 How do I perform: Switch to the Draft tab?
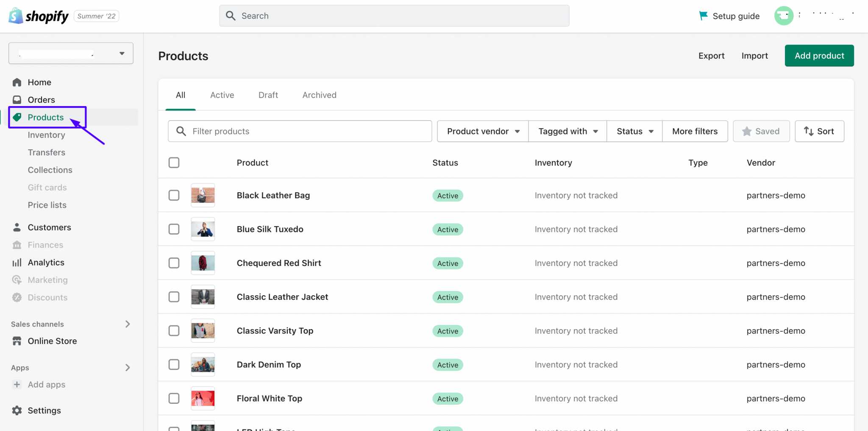point(268,95)
